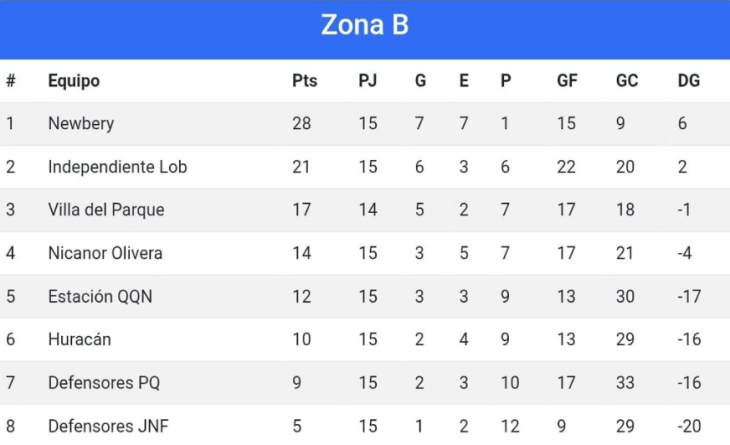730x445 pixels.
Task: Click the GC column header
Action: click(x=627, y=81)
